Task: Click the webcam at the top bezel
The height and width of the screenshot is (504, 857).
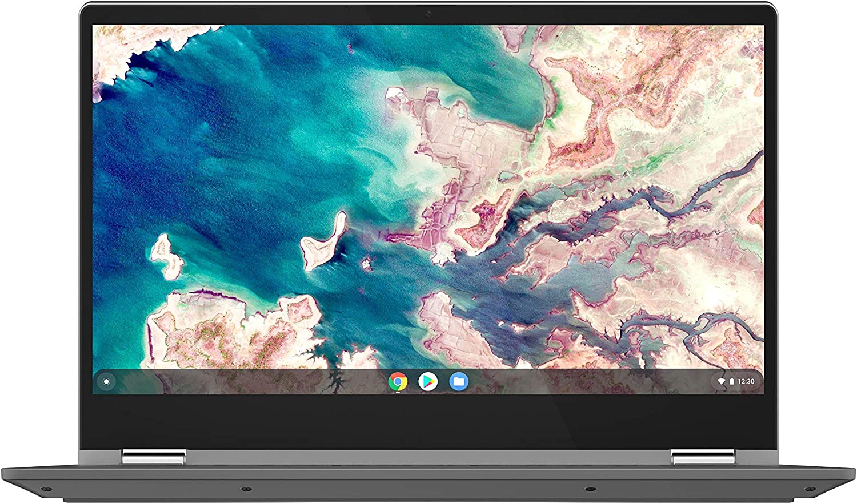Action: pos(428,14)
